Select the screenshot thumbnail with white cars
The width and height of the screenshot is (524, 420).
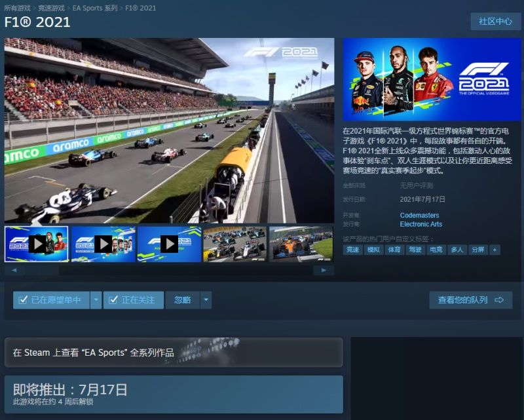click(235, 244)
